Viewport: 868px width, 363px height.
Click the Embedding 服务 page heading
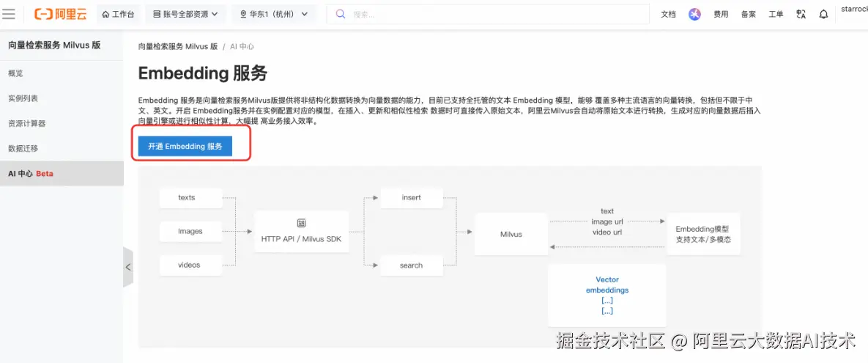click(203, 74)
